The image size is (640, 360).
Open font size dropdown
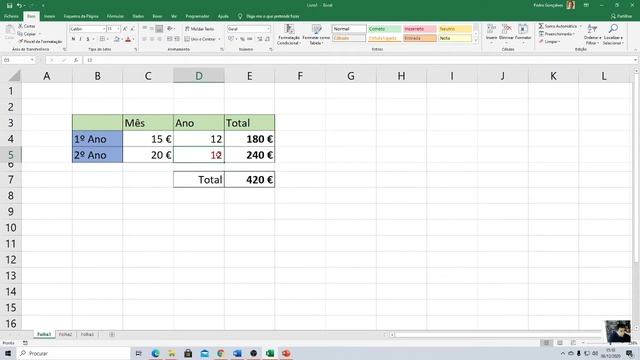(x=118, y=29)
